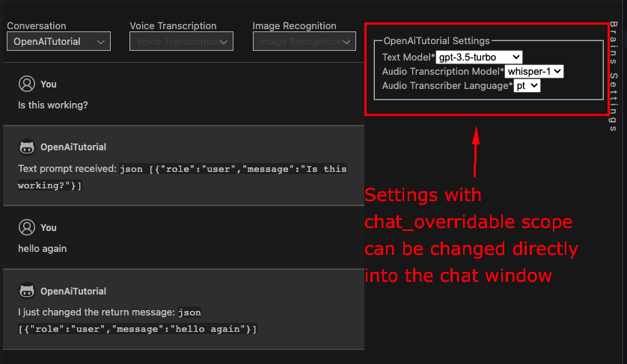
Task: Click the "Audio Transcriber Language*" label
Action: tap(447, 85)
